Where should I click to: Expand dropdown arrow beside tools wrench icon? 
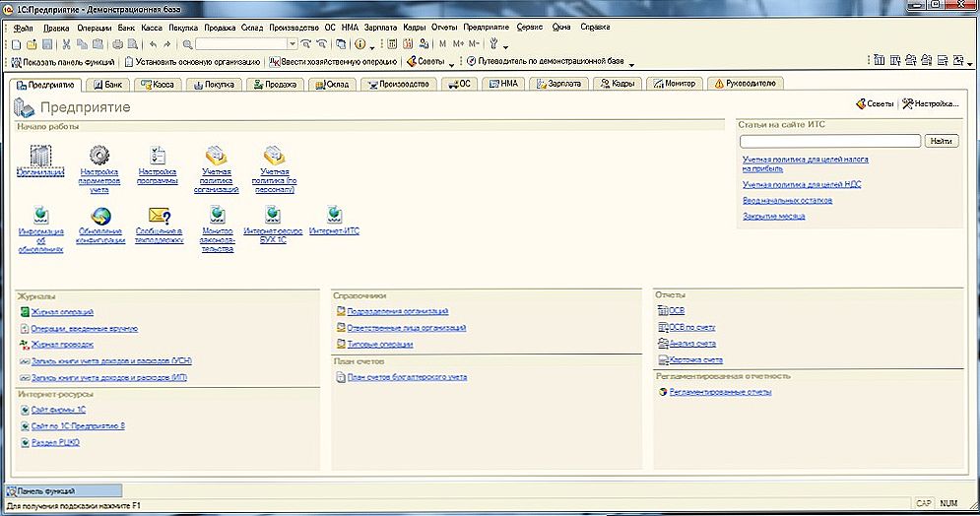coord(505,46)
